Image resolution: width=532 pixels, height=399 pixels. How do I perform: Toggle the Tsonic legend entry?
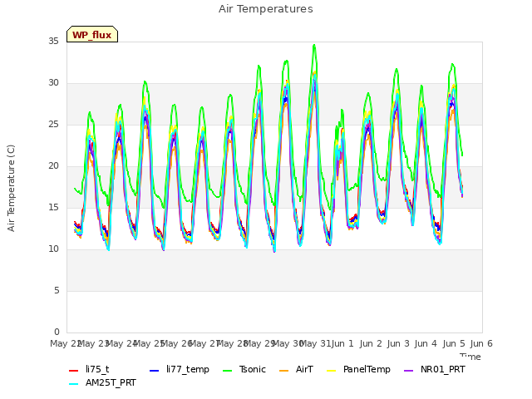click(244, 369)
